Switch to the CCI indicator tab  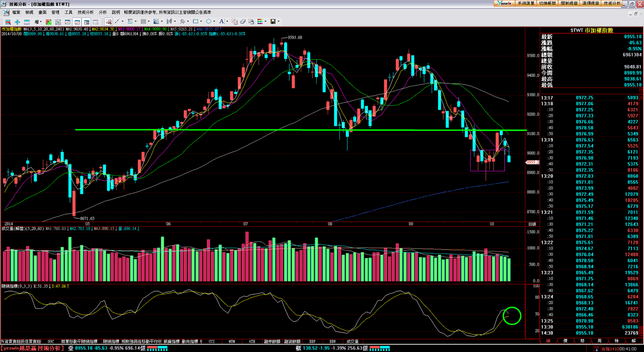click(x=212, y=341)
